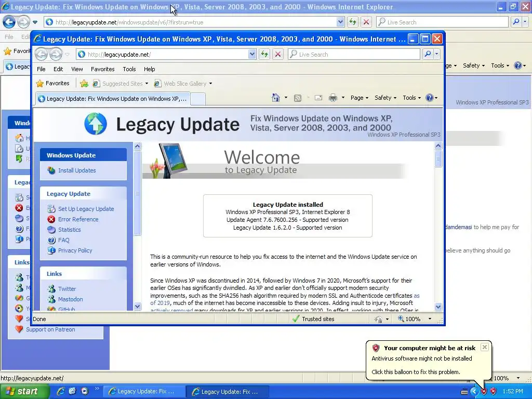Open Favorites menu in menu bar
This screenshot has height=399, width=532.
(102, 69)
